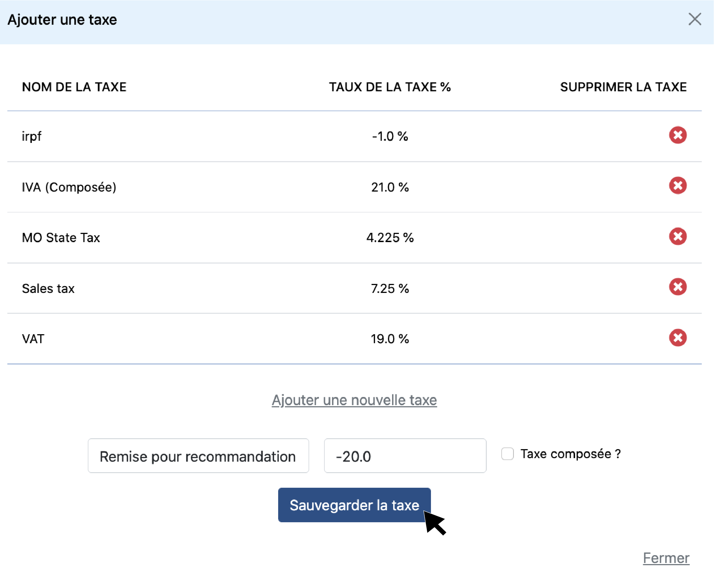Select the MO State Tax name
The height and width of the screenshot is (588, 714).
[x=61, y=238]
